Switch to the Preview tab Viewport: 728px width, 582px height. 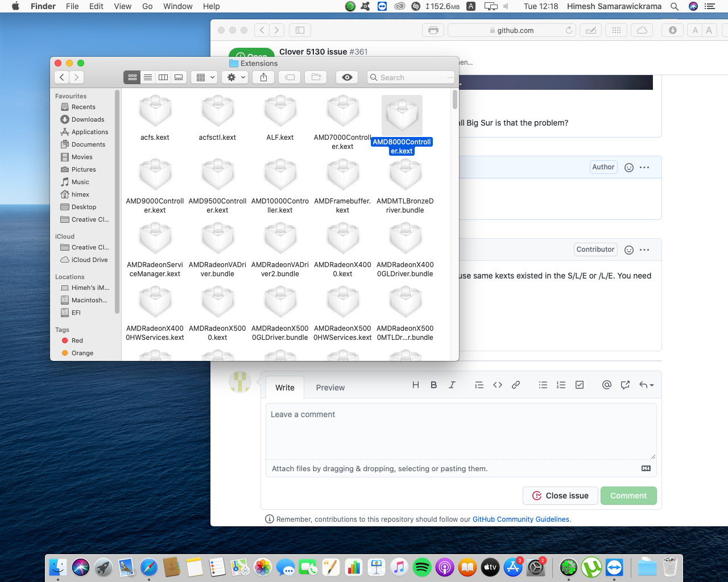click(330, 388)
